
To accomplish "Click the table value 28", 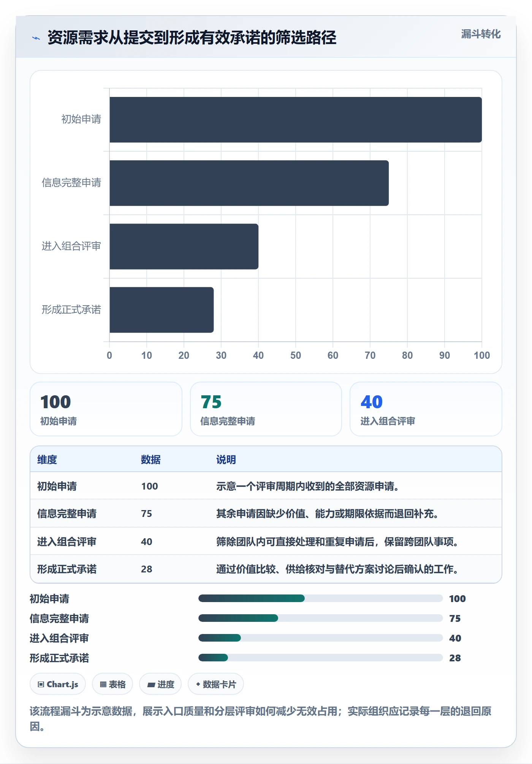I will coord(147,569).
